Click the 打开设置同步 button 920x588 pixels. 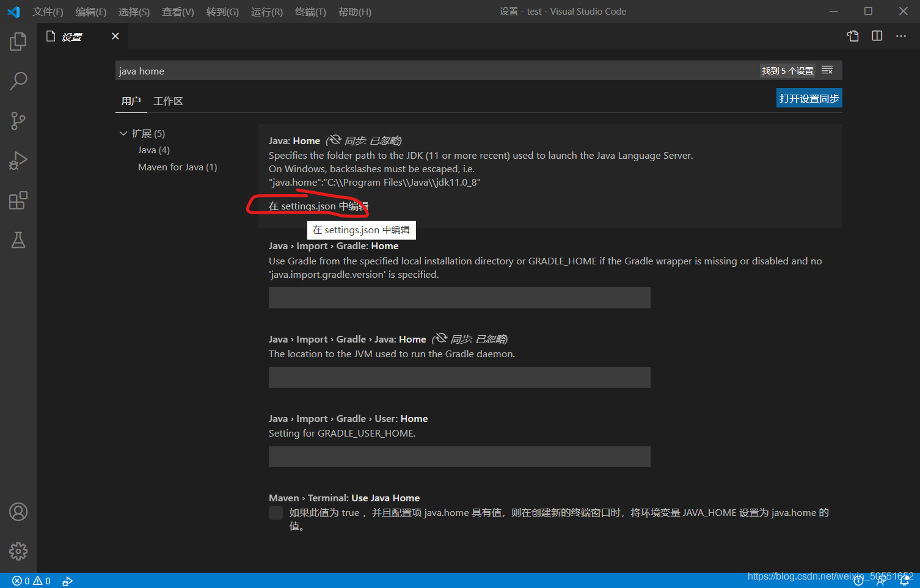[x=809, y=98]
